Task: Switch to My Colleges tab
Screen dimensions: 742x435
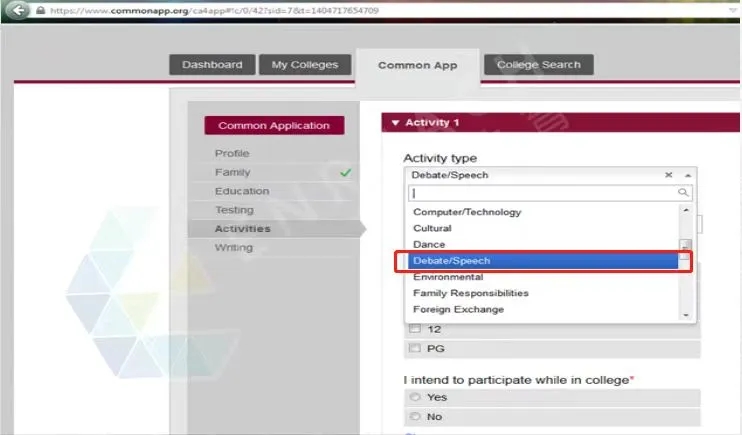Action: coord(305,64)
